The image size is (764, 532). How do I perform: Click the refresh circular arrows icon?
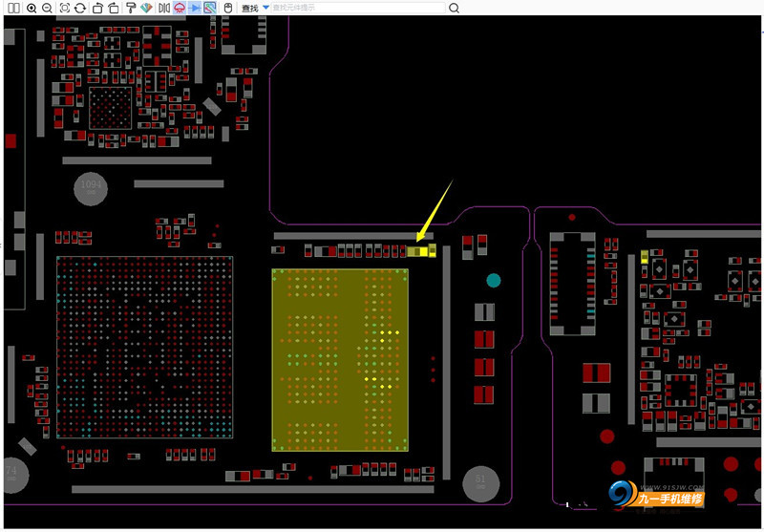[80, 8]
